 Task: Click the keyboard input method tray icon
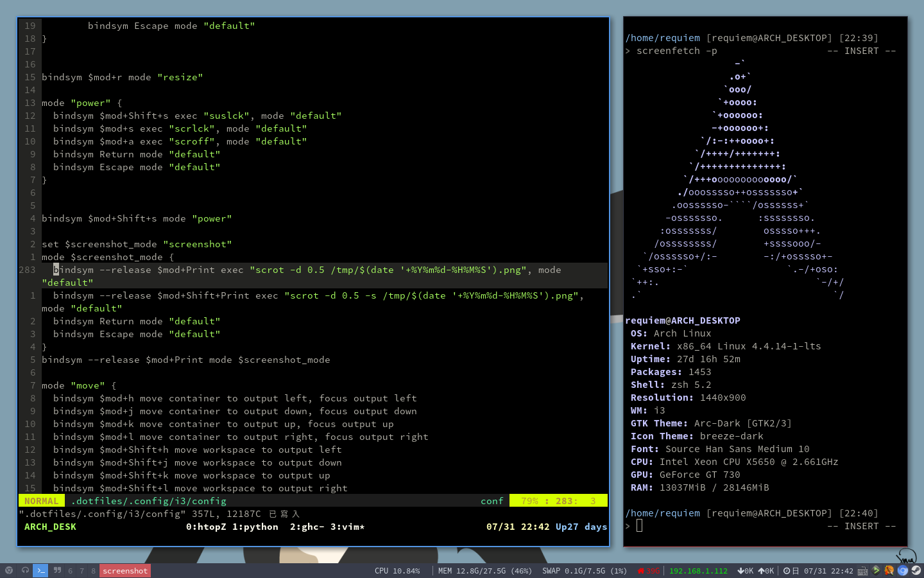(862, 571)
